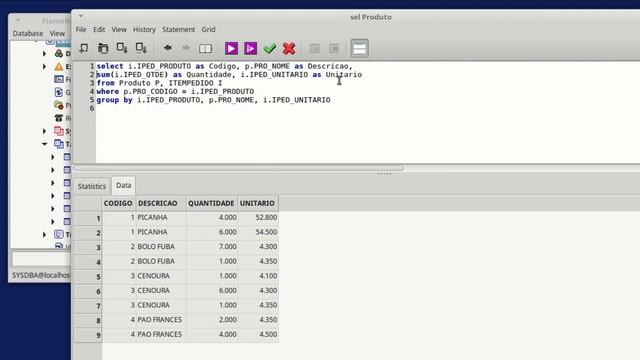Toggle the split editor/result view button
The width and height of the screenshot is (640, 360).
pyautogui.click(x=360, y=48)
